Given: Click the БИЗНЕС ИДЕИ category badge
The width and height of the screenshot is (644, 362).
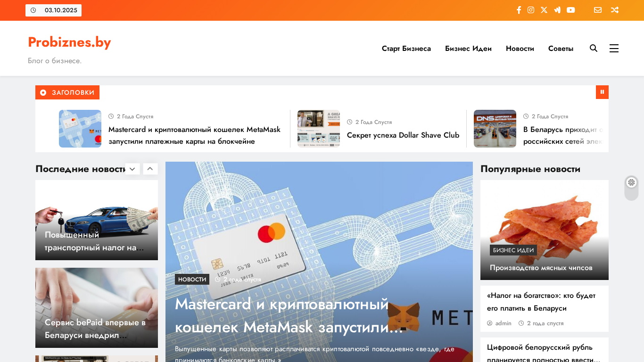Looking at the screenshot, I should (x=513, y=250).
